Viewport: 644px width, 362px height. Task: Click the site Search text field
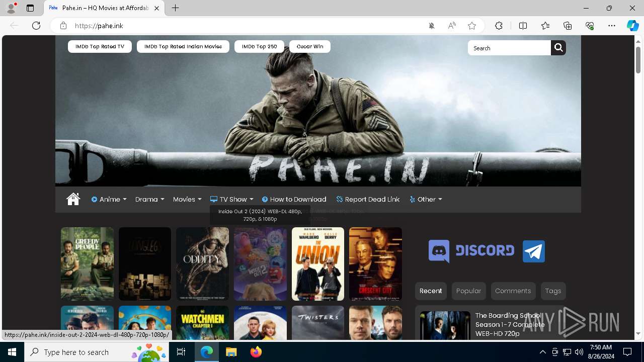click(x=509, y=48)
